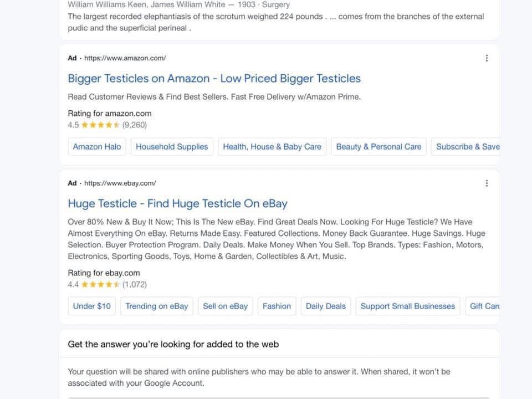Viewport: 532px width, 399px height.
Task: Open the Huge Testicle eBay headline link
Action: point(177,203)
